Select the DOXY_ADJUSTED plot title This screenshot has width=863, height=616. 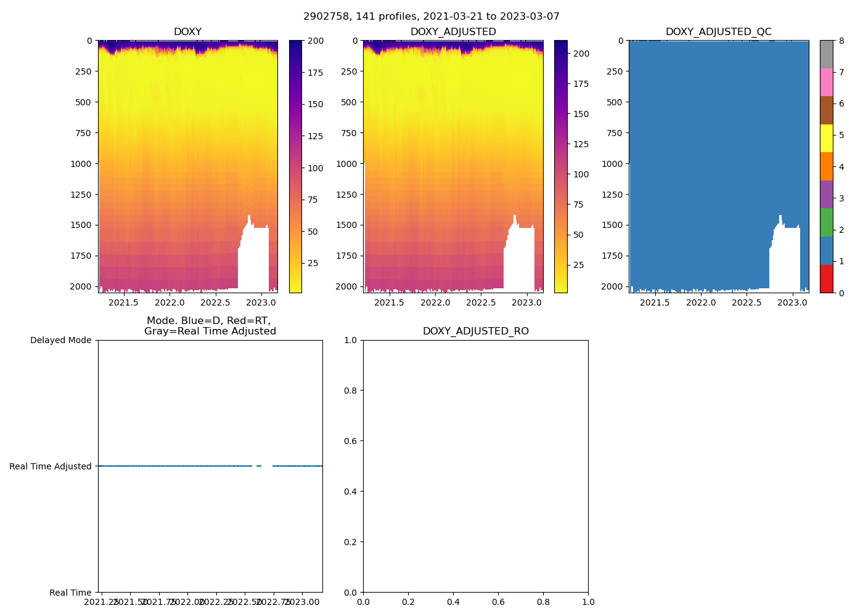pyautogui.click(x=453, y=32)
